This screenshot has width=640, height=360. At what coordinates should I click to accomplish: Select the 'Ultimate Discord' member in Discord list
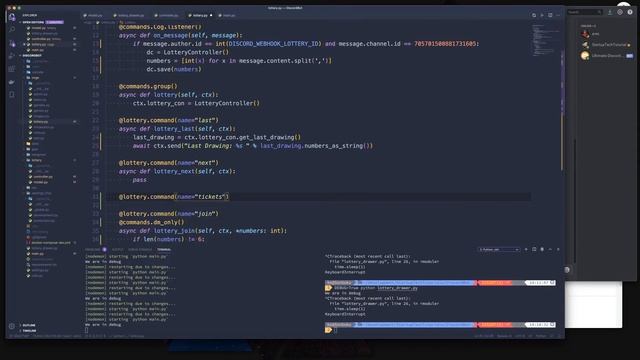pyautogui.click(x=607, y=56)
